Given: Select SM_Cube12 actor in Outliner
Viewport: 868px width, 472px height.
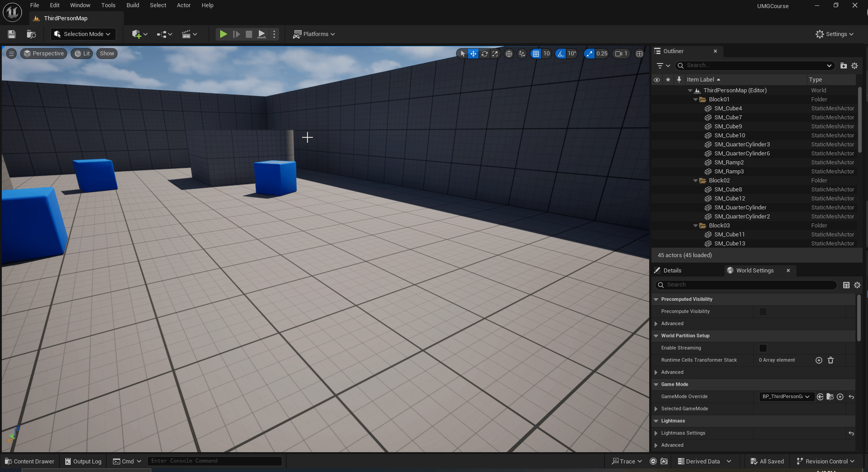Looking at the screenshot, I should pos(730,199).
